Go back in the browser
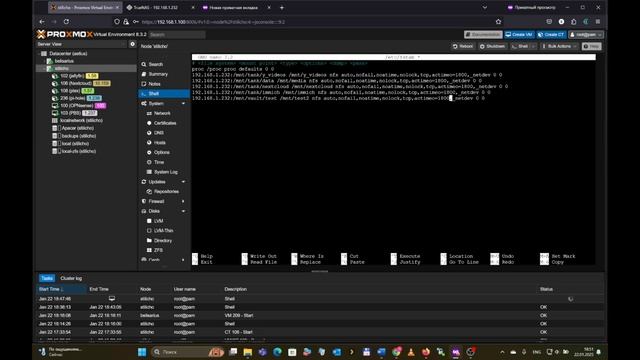 point(42,22)
